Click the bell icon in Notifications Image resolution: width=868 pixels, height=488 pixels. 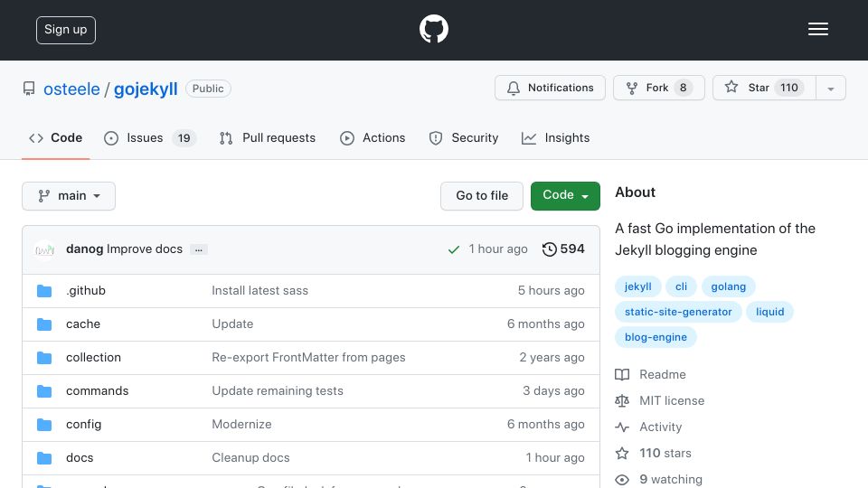[x=514, y=88]
